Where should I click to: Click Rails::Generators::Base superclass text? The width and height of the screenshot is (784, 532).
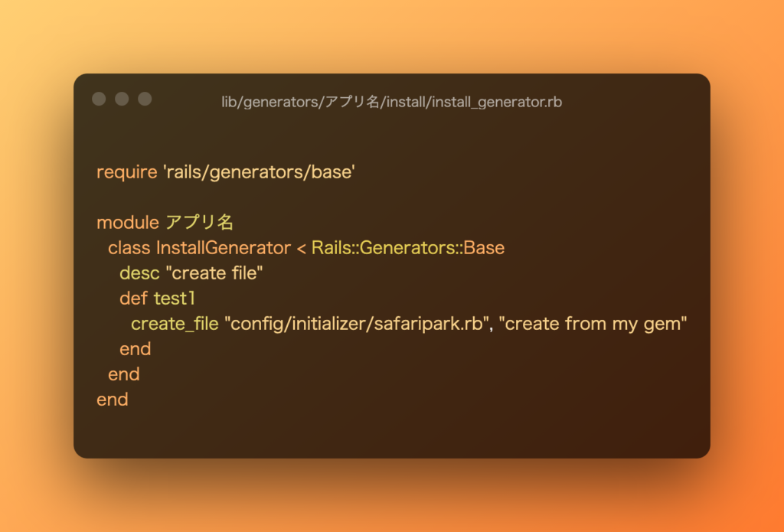(x=408, y=248)
